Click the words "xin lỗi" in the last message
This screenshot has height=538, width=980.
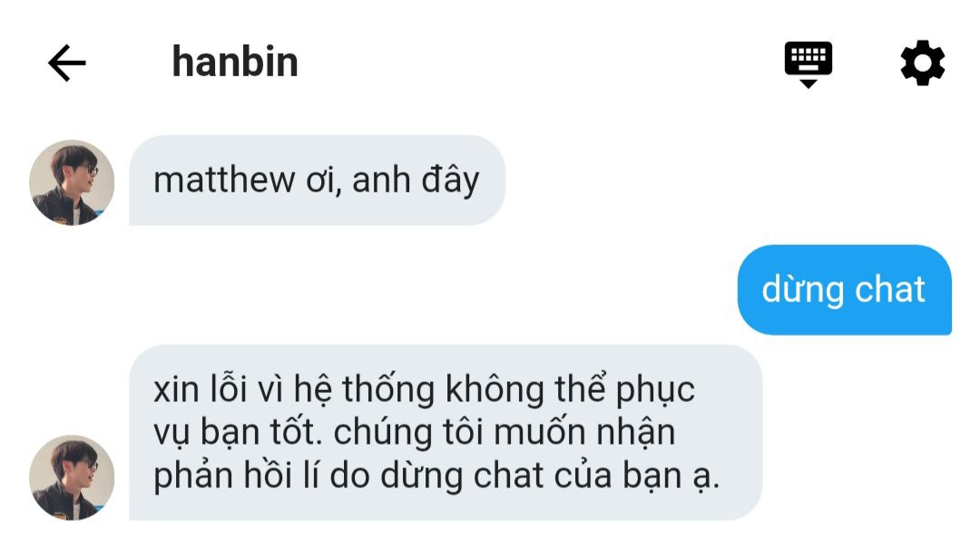pos(201,389)
